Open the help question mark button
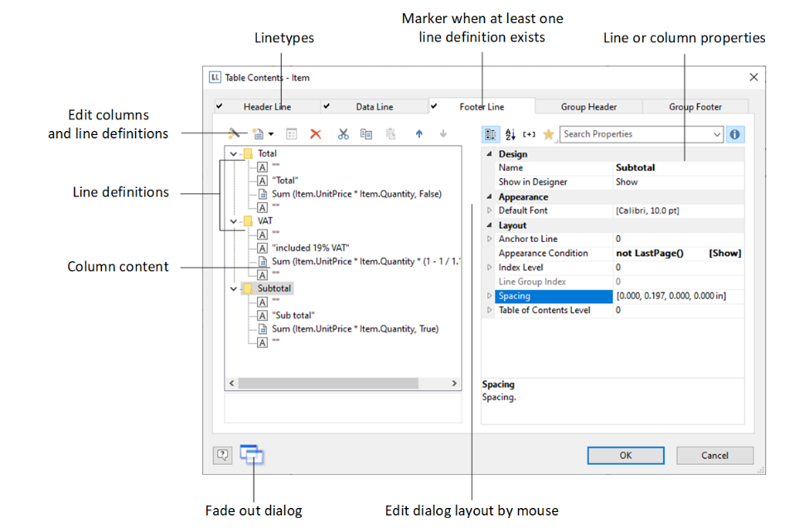Image resolution: width=799 pixels, height=532 pixels. tap(222, 455)
